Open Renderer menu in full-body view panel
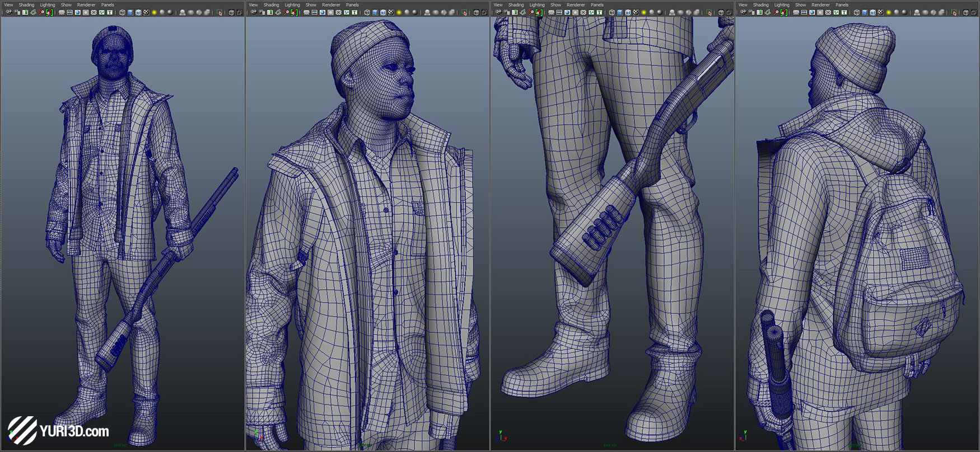 point(86,5)
